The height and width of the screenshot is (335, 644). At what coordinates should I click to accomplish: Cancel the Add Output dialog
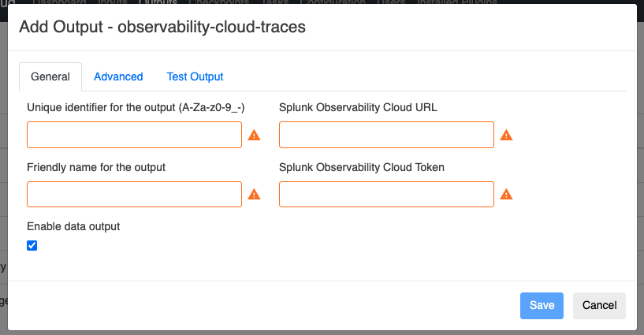[599, 305]
